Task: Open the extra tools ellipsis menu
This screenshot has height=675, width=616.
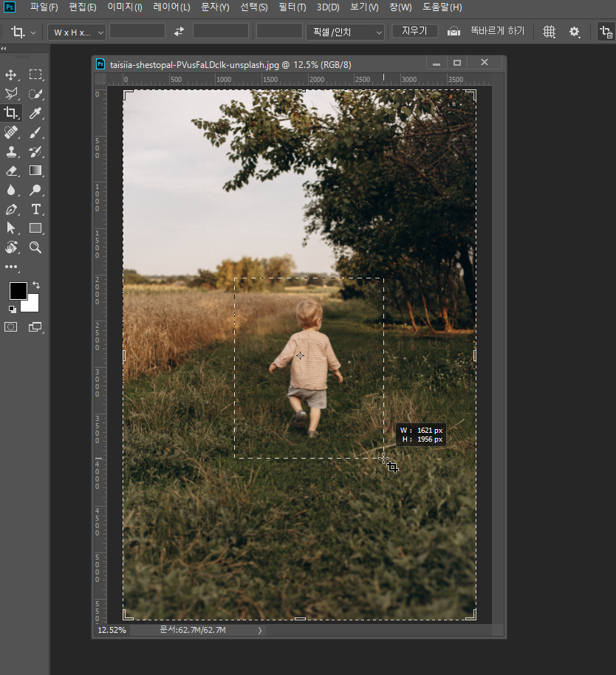Action: 11,267
